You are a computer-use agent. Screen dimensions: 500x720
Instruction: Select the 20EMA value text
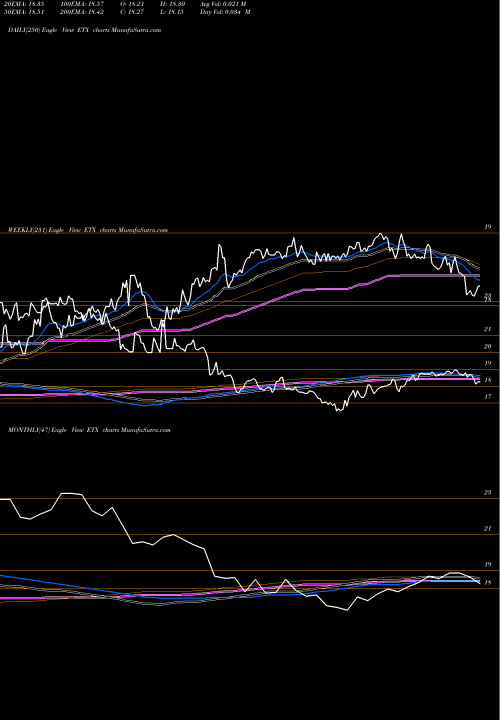coord(23,4)
